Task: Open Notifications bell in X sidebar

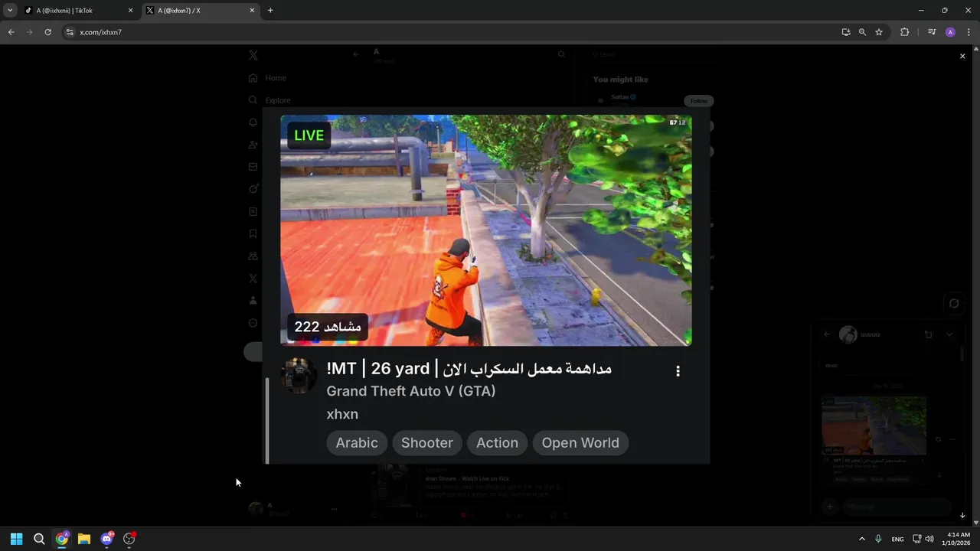Action: click(253, 122)
